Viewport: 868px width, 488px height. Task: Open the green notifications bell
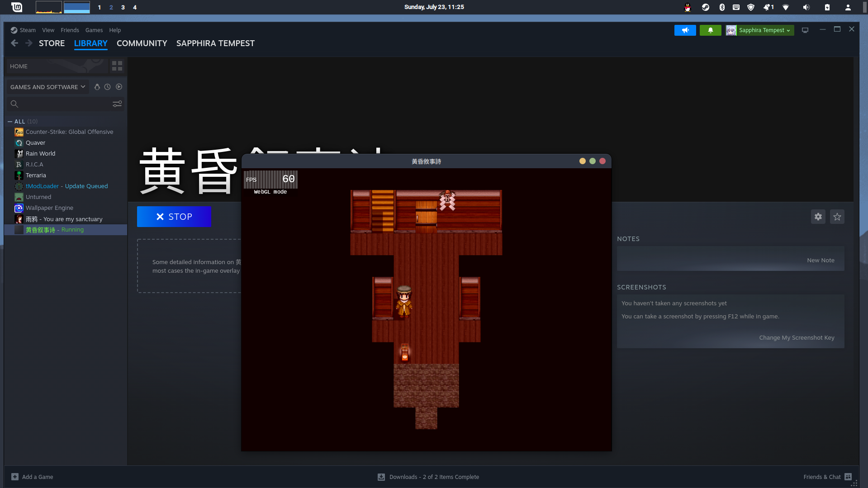tap(711, 30)
